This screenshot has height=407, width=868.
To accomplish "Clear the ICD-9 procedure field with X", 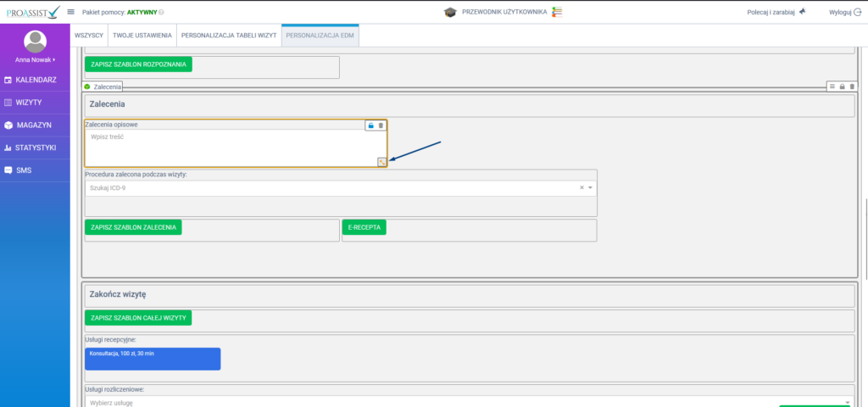I will 581,187.
